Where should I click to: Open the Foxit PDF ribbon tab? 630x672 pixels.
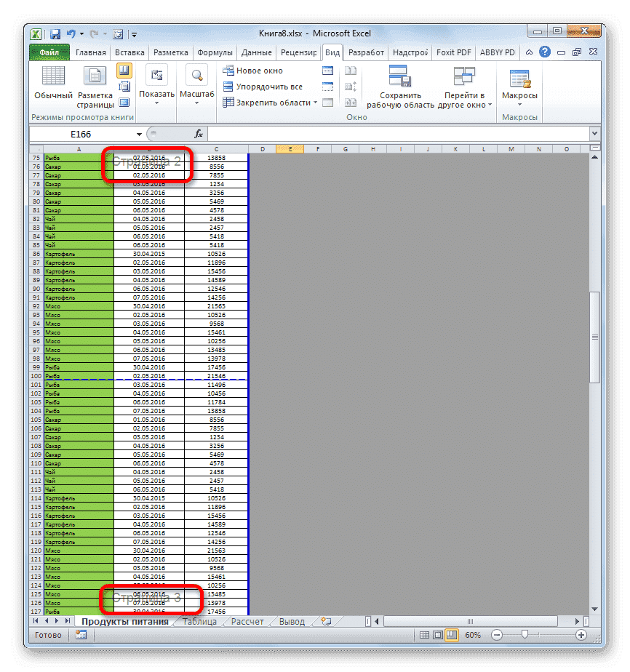(453, 52)
